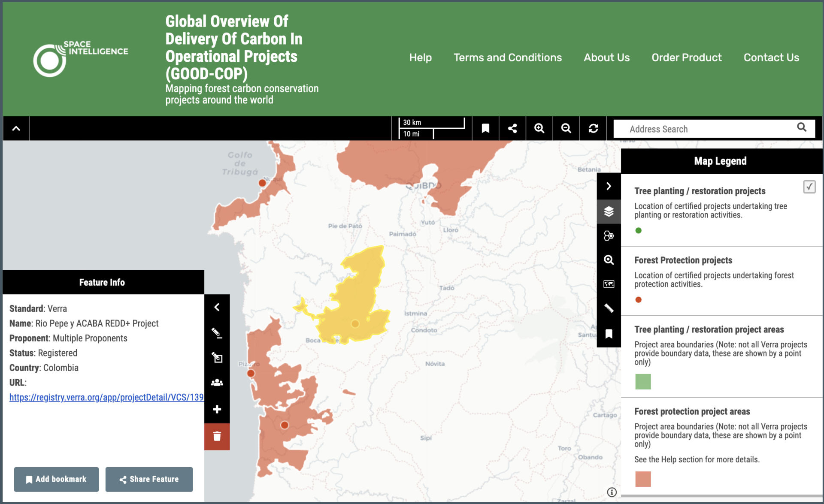The height and width of the screenshot is (504, 824).
Task: Delete feature with red trash icon
Action: coord(217,437)
